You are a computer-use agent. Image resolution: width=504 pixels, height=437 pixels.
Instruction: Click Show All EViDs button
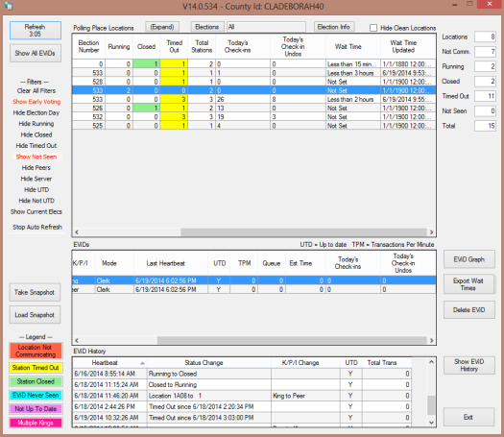(x=35, y=54)
